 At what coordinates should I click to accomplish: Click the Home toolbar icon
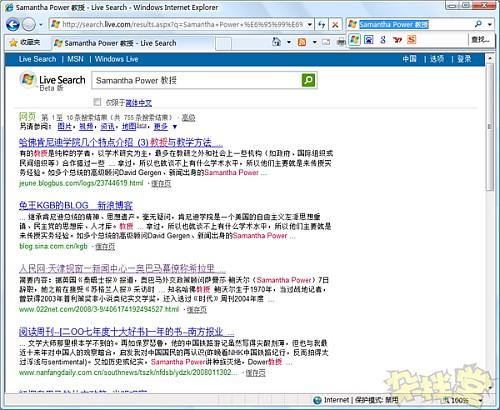[276, 42]
